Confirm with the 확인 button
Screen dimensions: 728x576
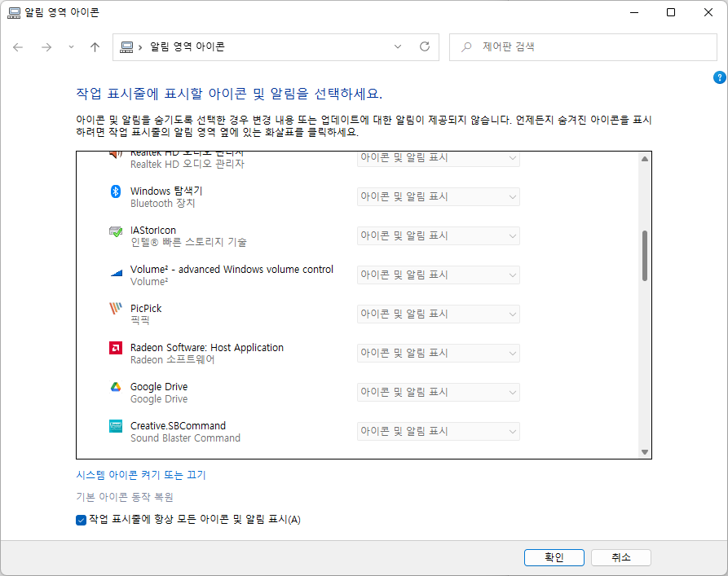pyautogui.click(x=554, y=557)
